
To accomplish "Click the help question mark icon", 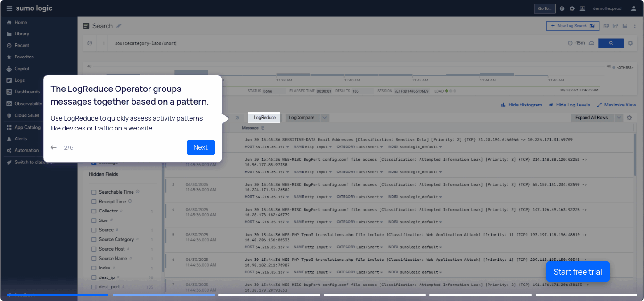I will tap(562, 8).
